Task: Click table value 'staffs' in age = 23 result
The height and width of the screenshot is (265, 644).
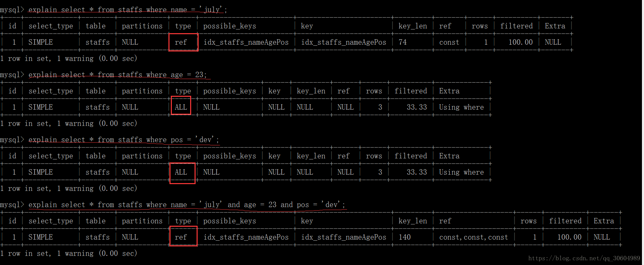Action: click(98, 107)
